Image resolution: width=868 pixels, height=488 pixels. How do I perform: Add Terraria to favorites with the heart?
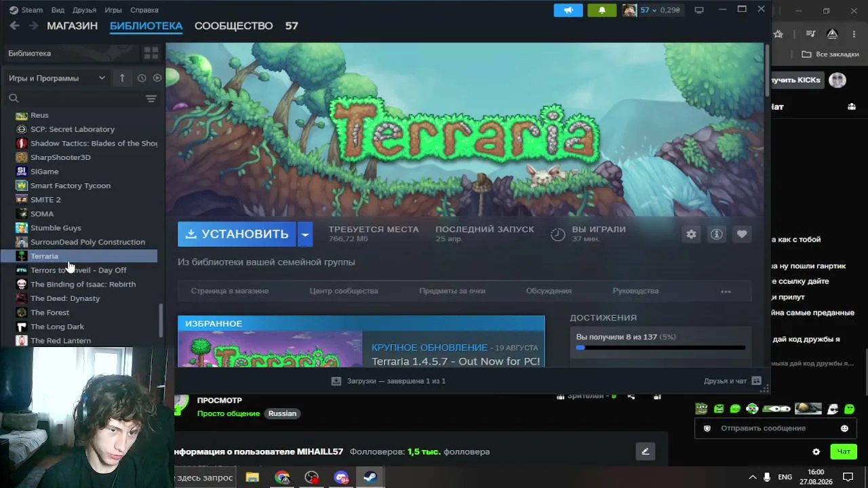coord(742,234)
